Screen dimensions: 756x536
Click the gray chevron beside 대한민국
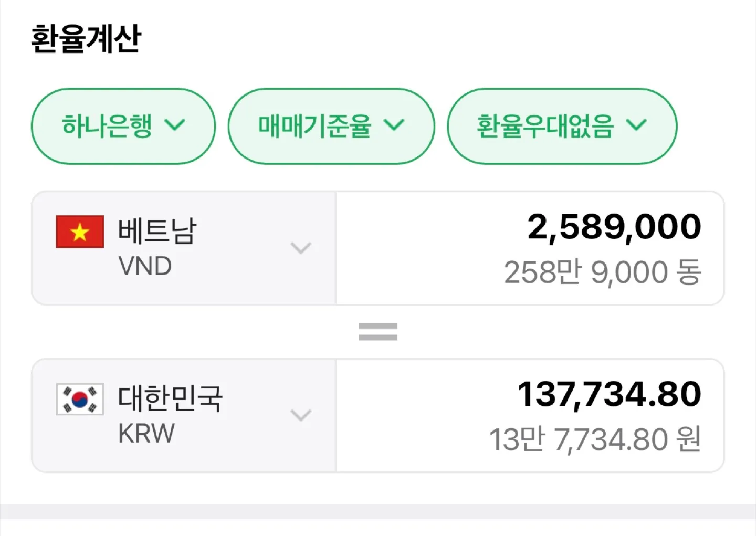pyautogui.click(x=301, y=415)
